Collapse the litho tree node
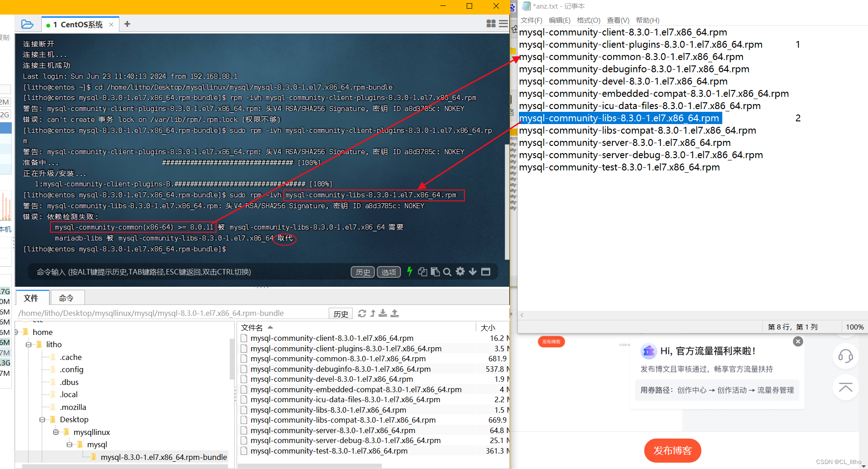Image resolution: width=868 pixels, height=469 pixels. [29, 344]
